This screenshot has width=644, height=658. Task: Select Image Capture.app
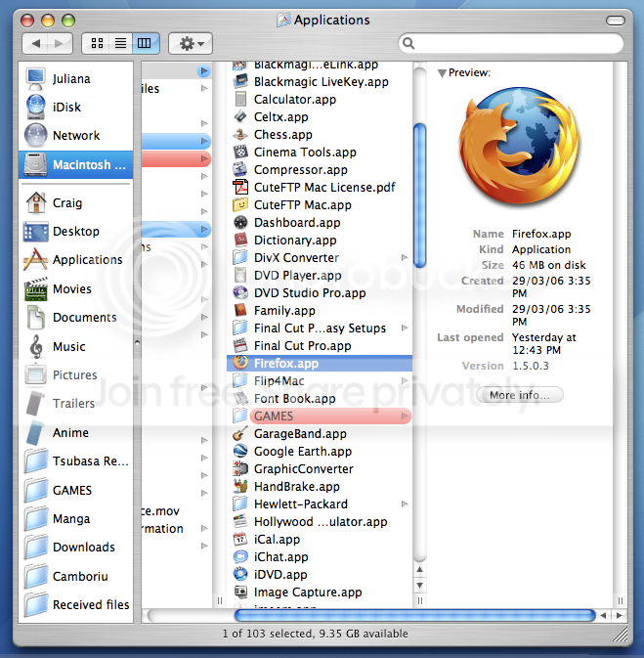pyautogui.click(x=320, y=592)
